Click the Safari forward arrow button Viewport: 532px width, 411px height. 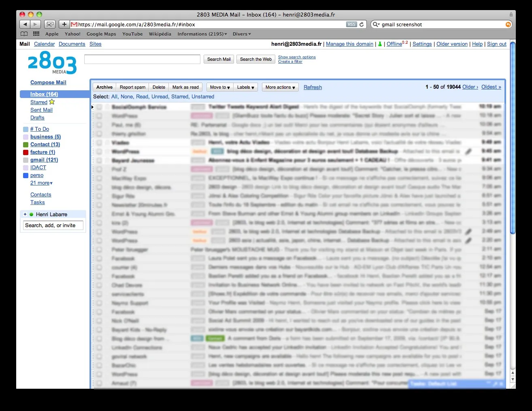36,24
